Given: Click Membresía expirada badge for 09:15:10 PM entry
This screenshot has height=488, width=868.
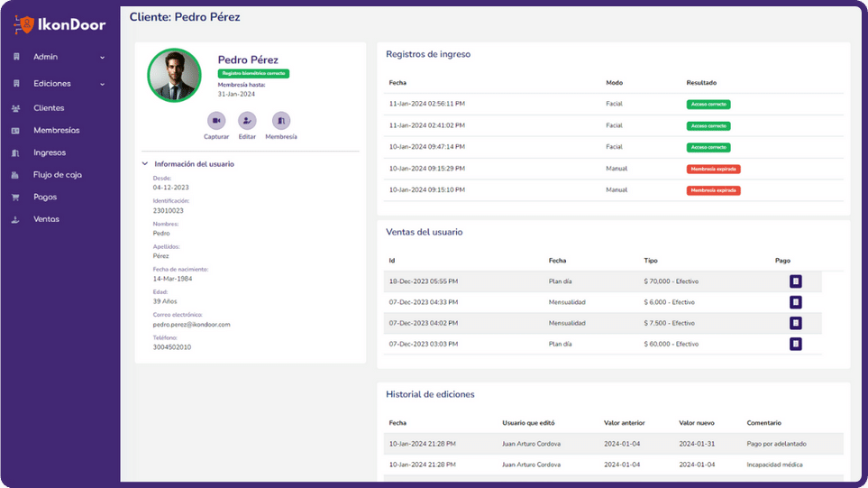Looking at the screenshot, I should 714,190.
